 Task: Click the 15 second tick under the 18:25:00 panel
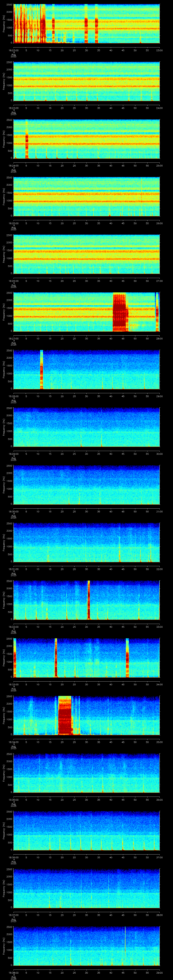pyautogui.click(x=50, y=223)
